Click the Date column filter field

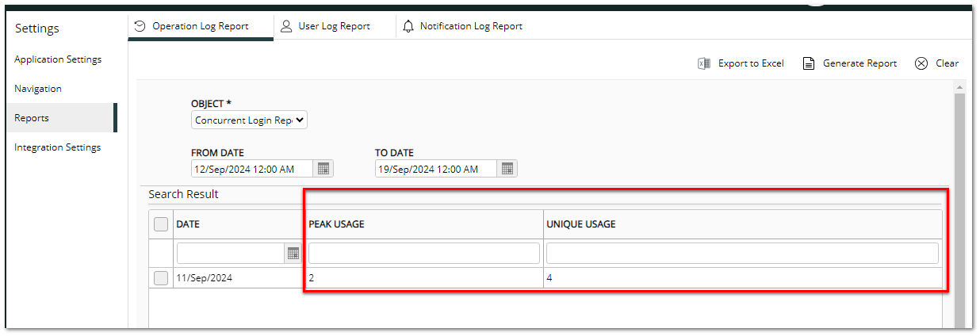pyautogui.click(x=232, y=253)
